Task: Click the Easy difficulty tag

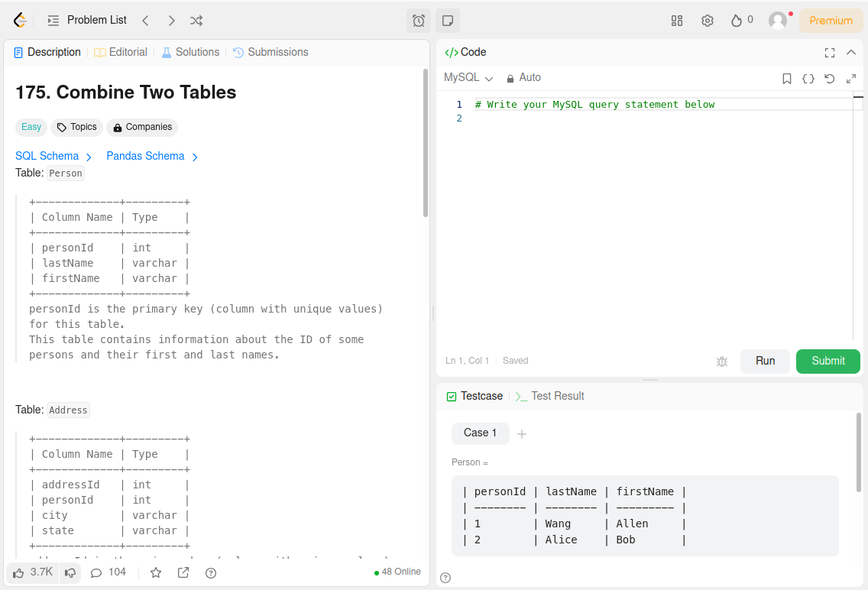Action: pos(31,127)
